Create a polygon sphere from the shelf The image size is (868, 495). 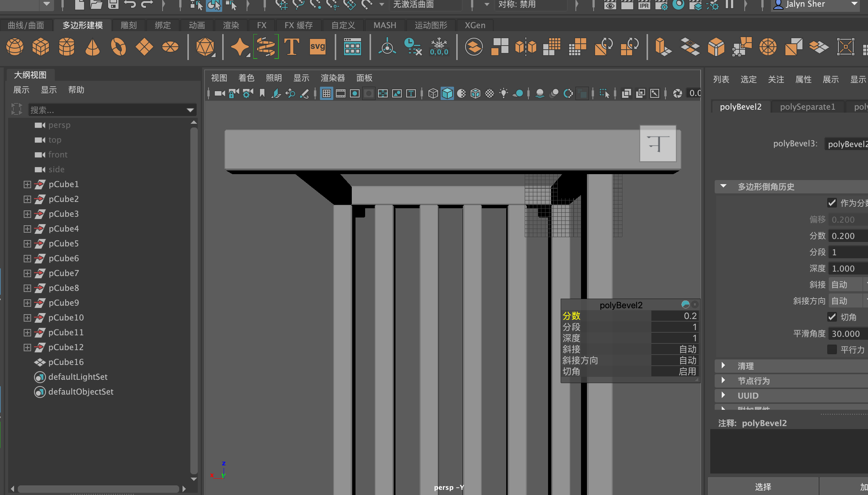click(15, 47)
